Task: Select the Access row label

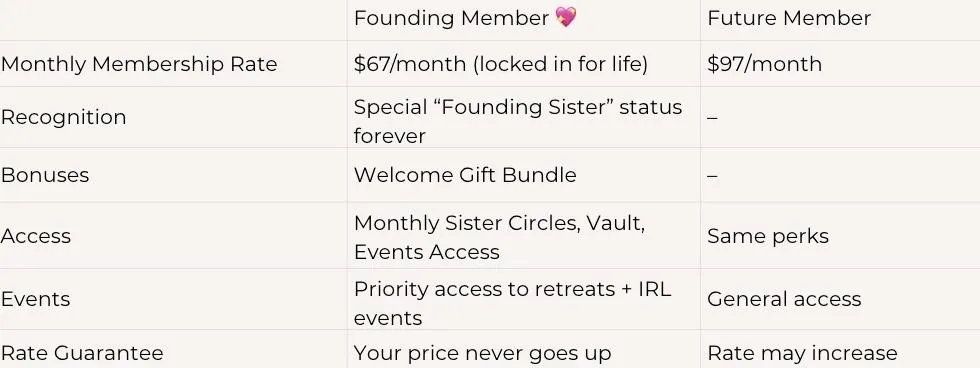Action: (36, 236)
